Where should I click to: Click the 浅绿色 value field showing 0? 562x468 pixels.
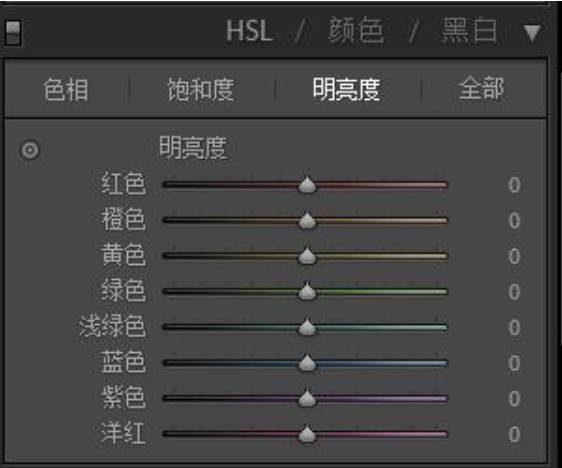click(x=514, y=327)
